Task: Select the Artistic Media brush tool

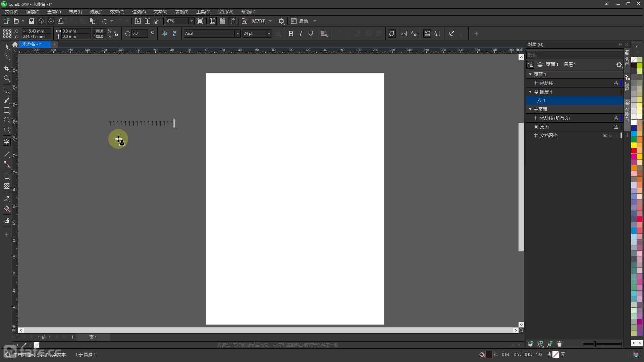Action: tap(7, 101)
